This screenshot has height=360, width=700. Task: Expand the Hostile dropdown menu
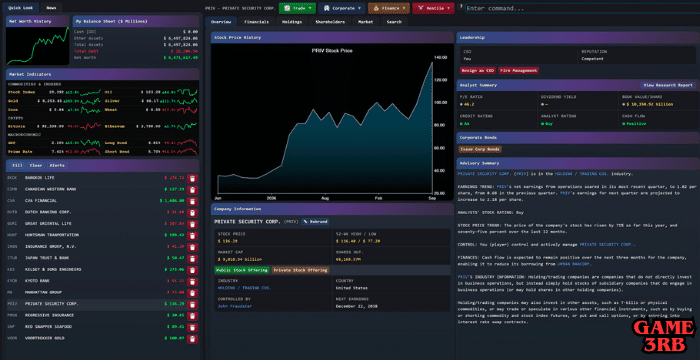433,8
